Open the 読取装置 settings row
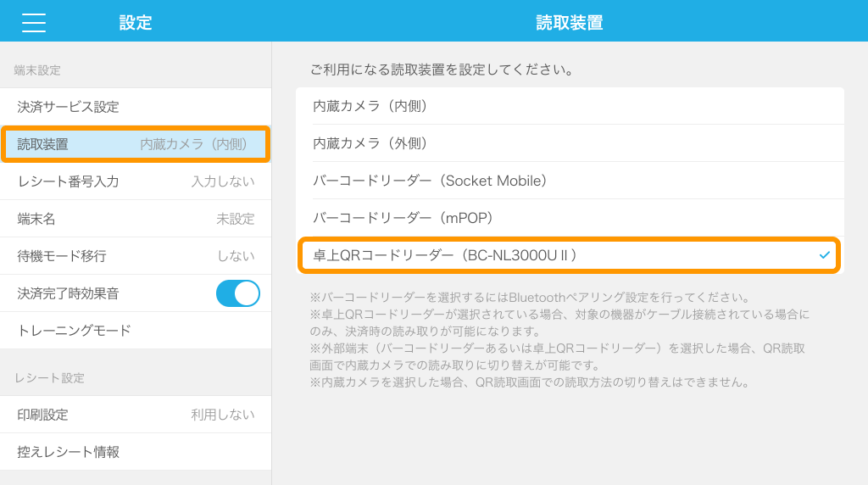868x485 pixels. 136,144
